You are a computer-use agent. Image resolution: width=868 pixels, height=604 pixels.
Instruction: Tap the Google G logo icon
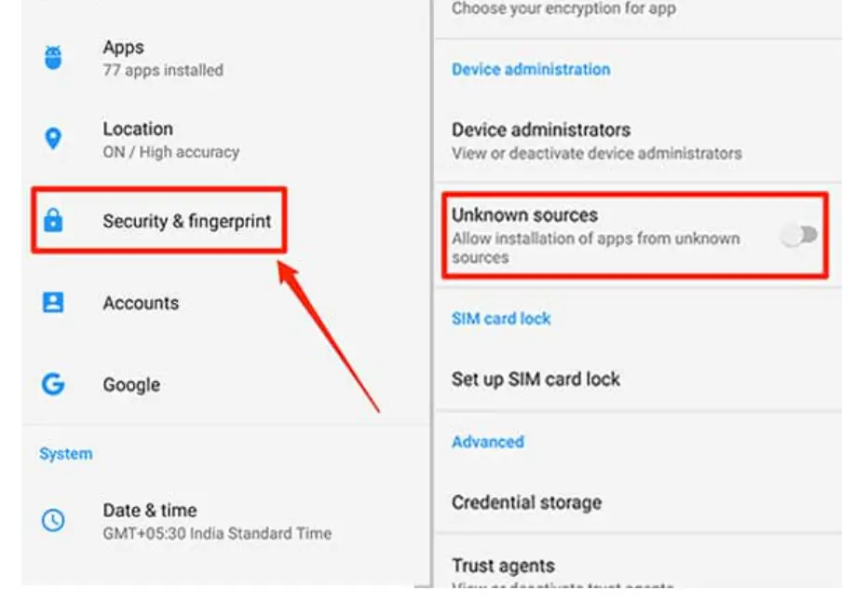pos(53,384)
